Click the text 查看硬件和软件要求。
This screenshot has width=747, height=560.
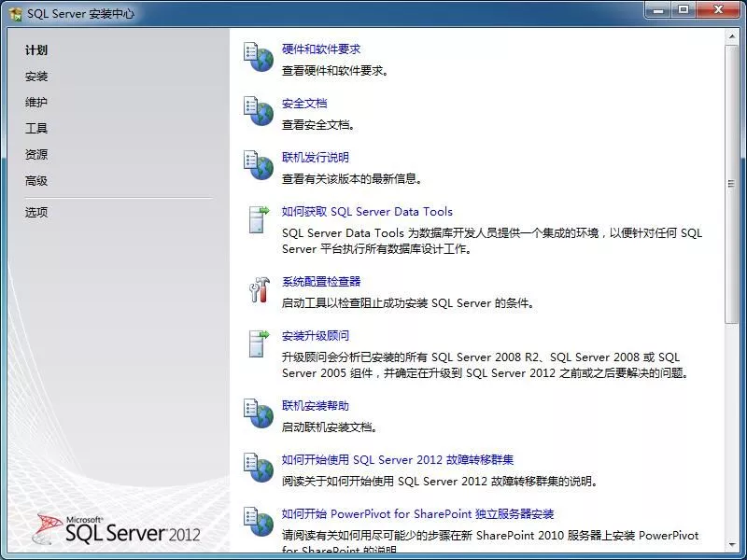[336, 71]
